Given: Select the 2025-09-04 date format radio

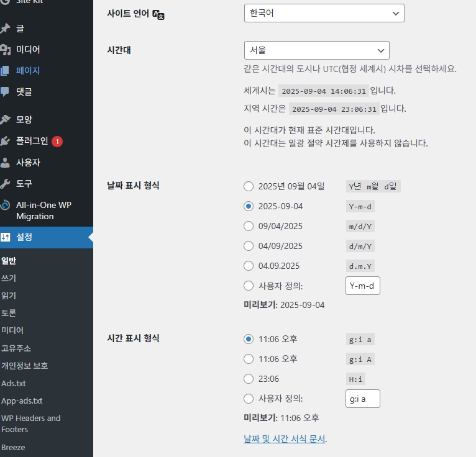Looking at the screenshot, I should (249, 206).
